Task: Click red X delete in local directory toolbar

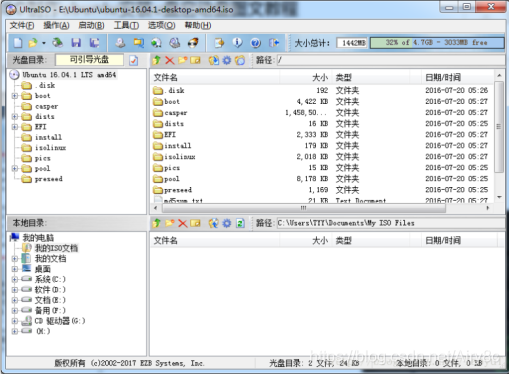Action: (x=183, y=223)
